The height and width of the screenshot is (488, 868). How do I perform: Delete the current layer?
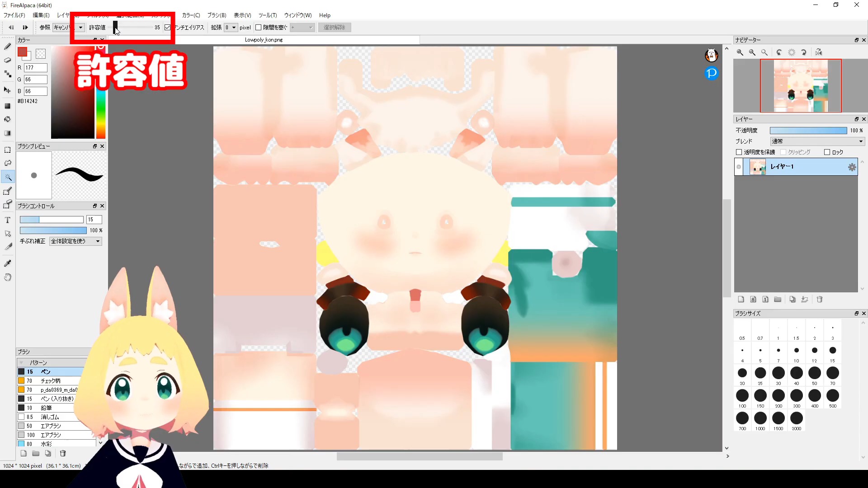click(820, 299)
